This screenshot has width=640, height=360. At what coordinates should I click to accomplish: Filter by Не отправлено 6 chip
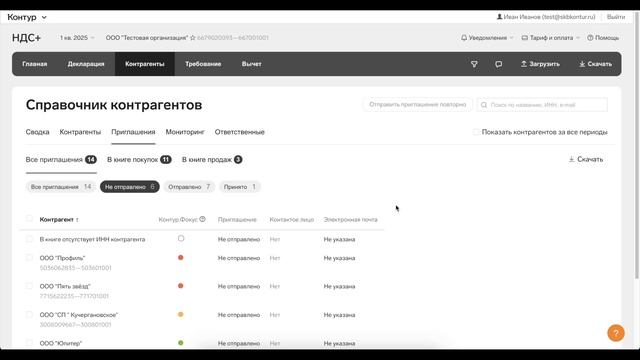[x=129, y=187]
